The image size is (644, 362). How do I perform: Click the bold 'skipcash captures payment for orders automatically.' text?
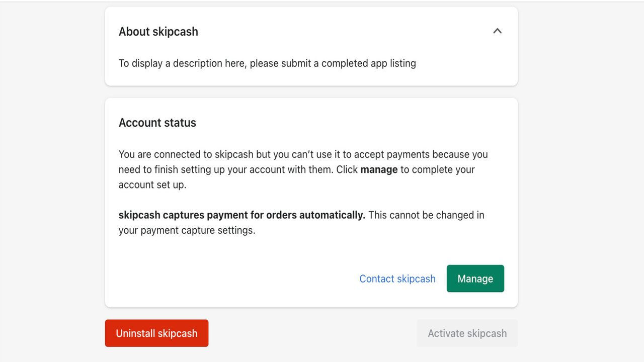pyautogui.click(x=242, y=215)
